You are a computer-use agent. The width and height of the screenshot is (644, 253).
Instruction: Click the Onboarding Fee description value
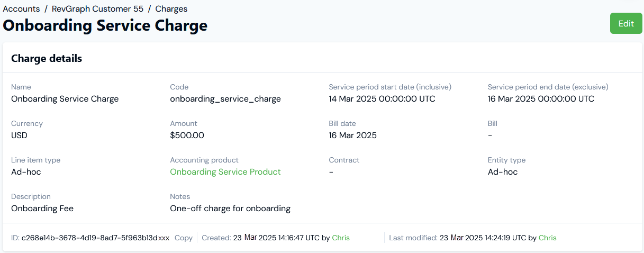coord(42,209)
